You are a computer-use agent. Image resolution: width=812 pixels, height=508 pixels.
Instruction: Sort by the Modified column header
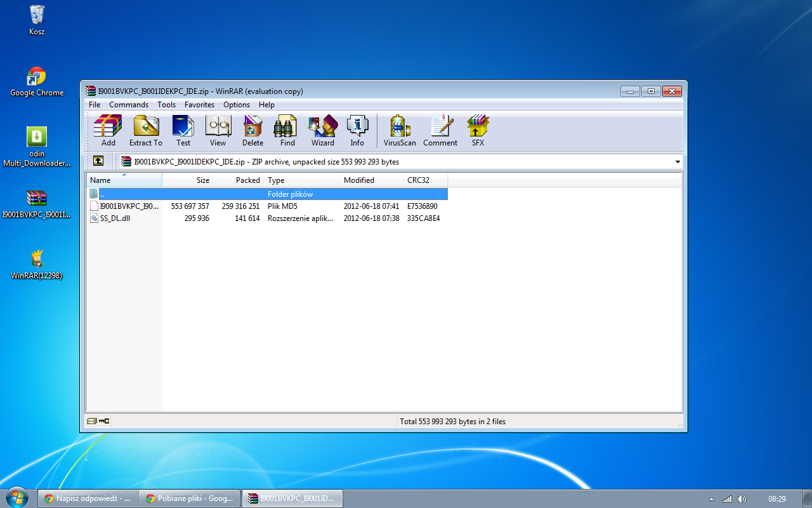point(372,180)
